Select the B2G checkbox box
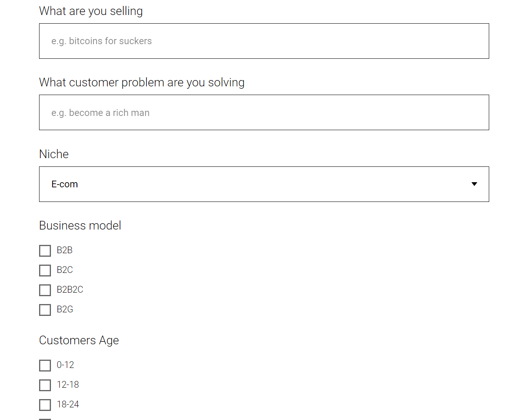Viewport: 518px width, 420px height. coord(45,310)
